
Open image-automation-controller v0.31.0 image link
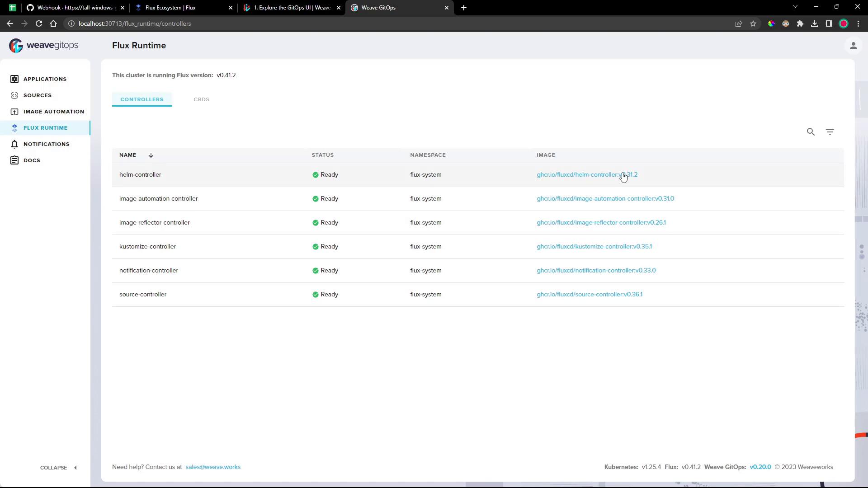click(605, 199)
